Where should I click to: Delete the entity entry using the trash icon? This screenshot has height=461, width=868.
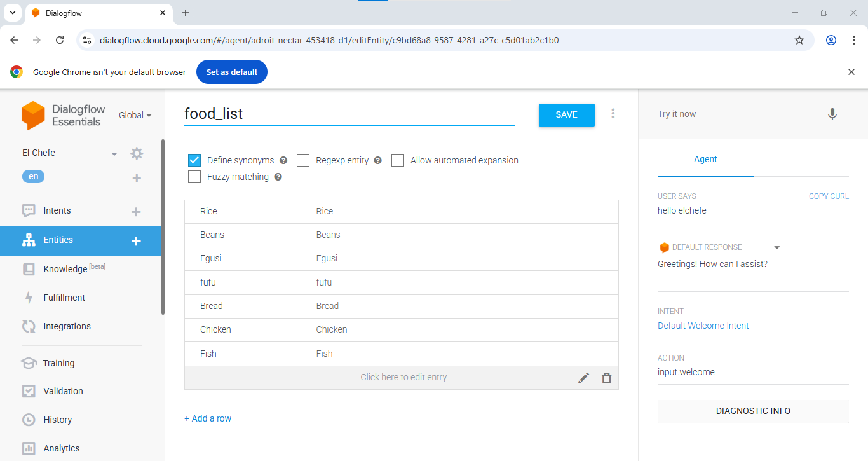[606, 377]
